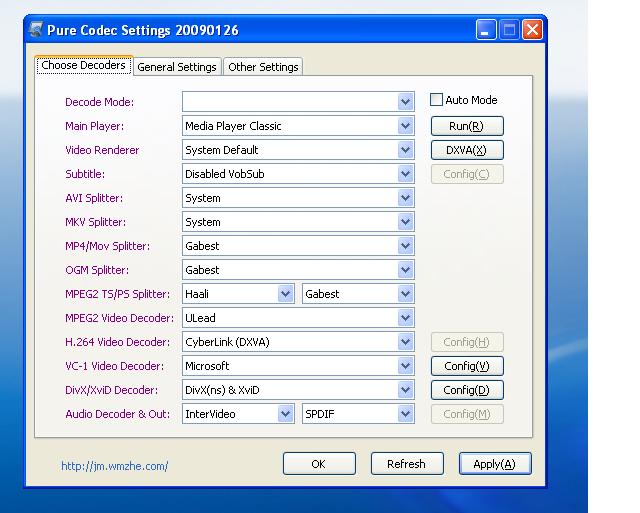Expand the VC-1 Video Decoder dropdown
The height and width of the screenshot is (513, 640).
(298, 366)
